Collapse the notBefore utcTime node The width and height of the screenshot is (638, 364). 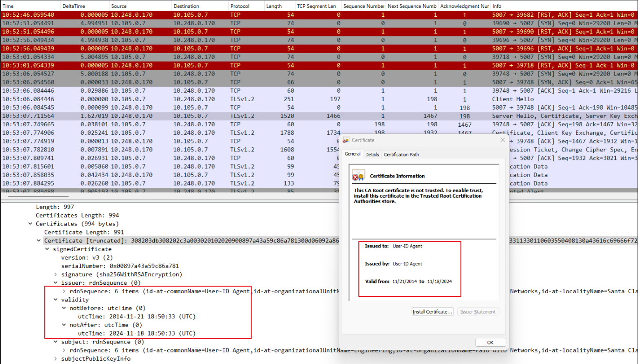(64, 308)
